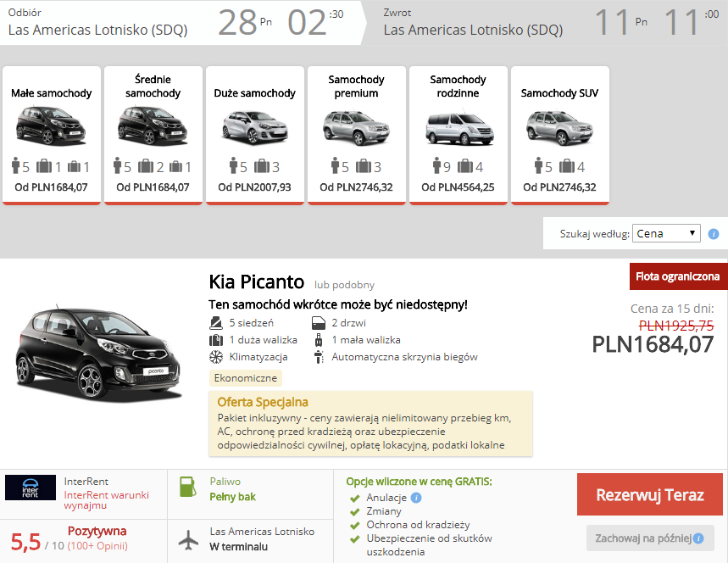Viewport: 728px width, 563px height.
Task: Select the Samochody SUV category card
Action: 560,135
